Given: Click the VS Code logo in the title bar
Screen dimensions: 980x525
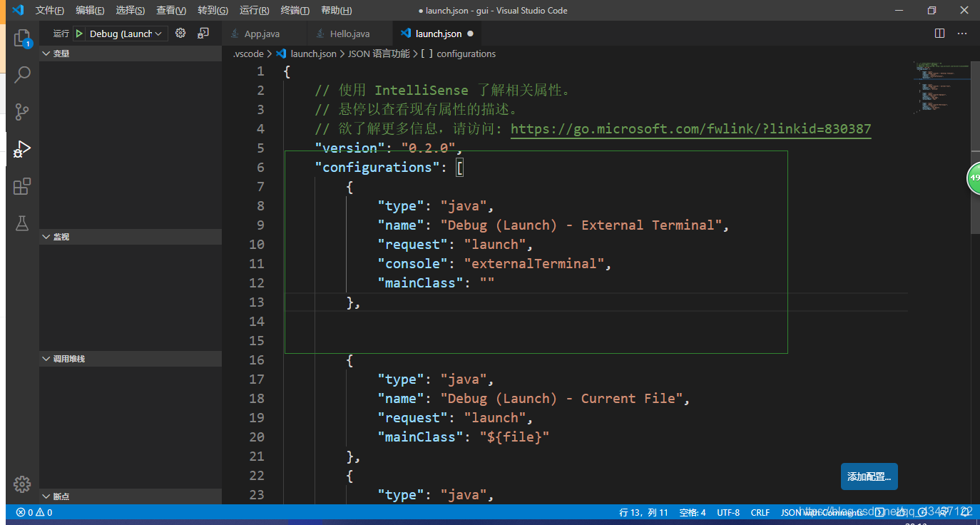Looking at the screenshot, I should [x=18, y=10].
